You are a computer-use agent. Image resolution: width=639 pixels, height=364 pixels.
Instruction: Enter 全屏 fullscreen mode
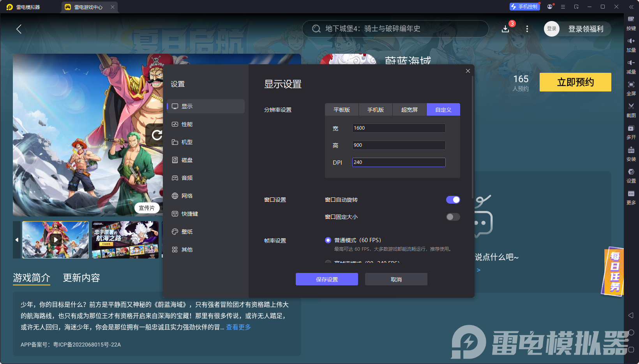tap(631, 88)
